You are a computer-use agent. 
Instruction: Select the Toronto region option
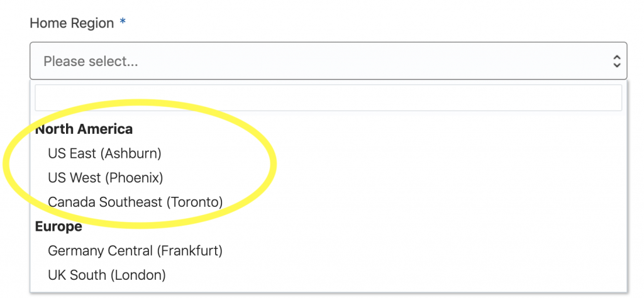pos(135,202)
